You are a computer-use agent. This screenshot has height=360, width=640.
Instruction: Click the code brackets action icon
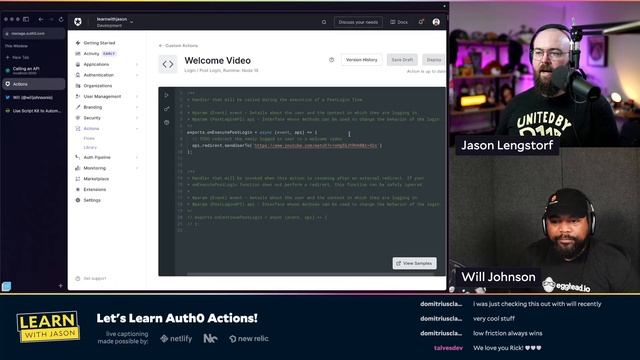point(168,64)
